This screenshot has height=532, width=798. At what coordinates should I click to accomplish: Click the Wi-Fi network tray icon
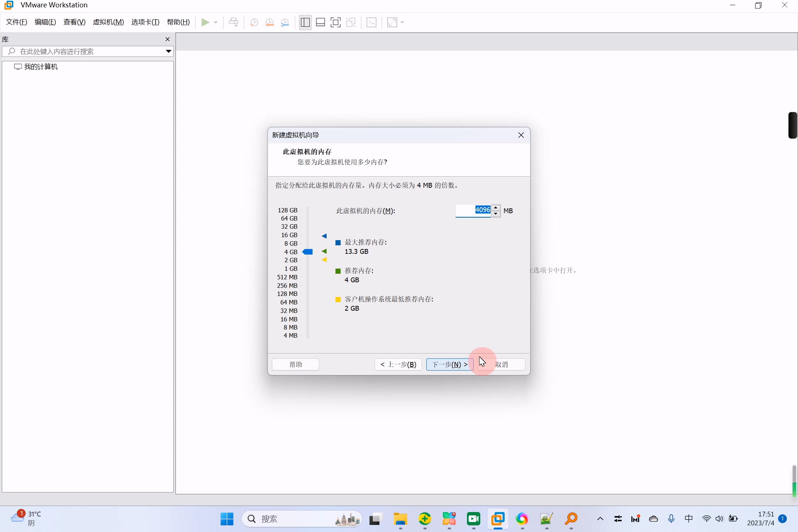[x=706, y=519]
